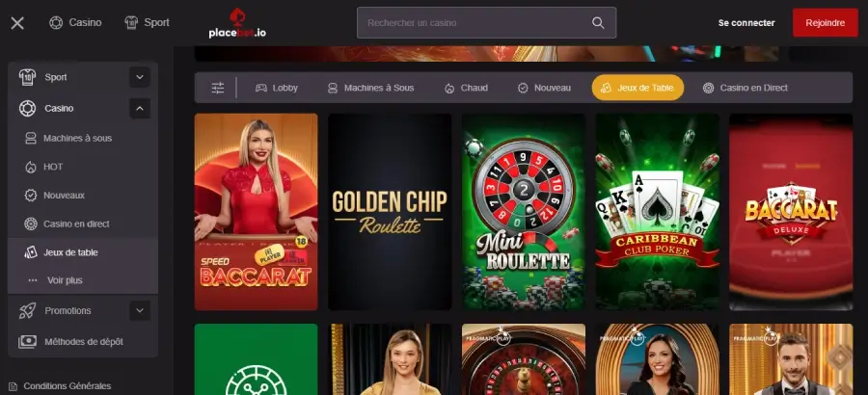Select the Casino en Direct tab
The width and height of the screenshot is (868, 395).
746,88
